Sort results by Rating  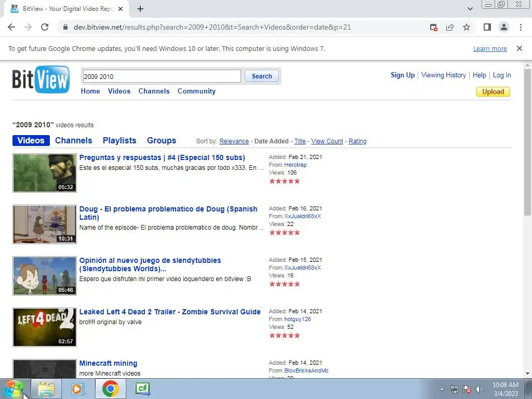(357, 141)
